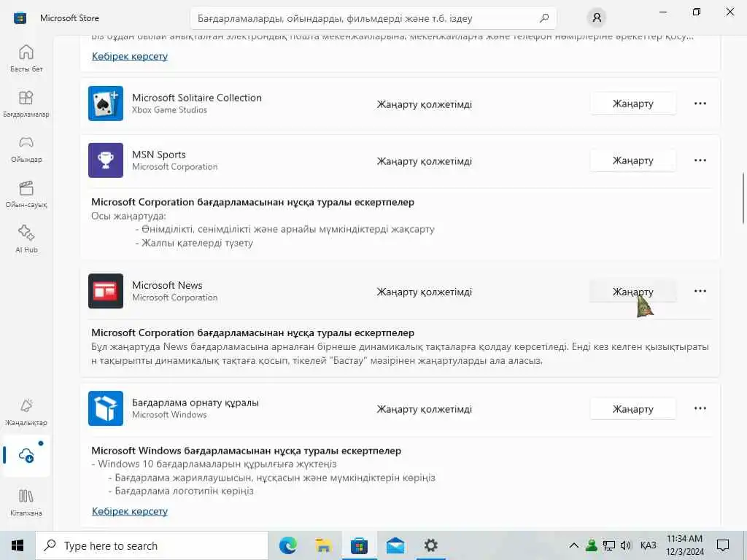The height and width of the screenshot is (560, 747).
Task: Open the user profile account icon
Action: 597,18
